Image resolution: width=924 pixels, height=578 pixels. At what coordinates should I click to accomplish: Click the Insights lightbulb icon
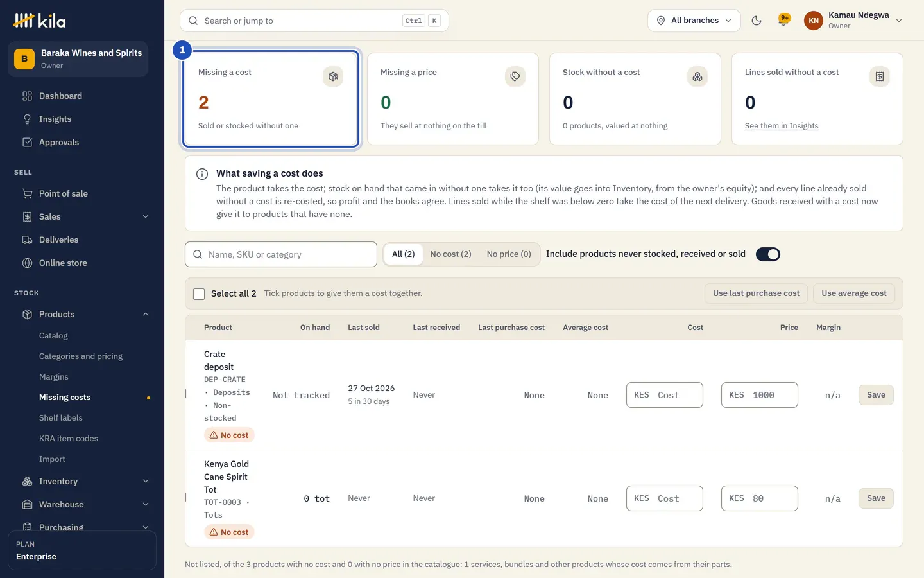[x=27, y=119]
